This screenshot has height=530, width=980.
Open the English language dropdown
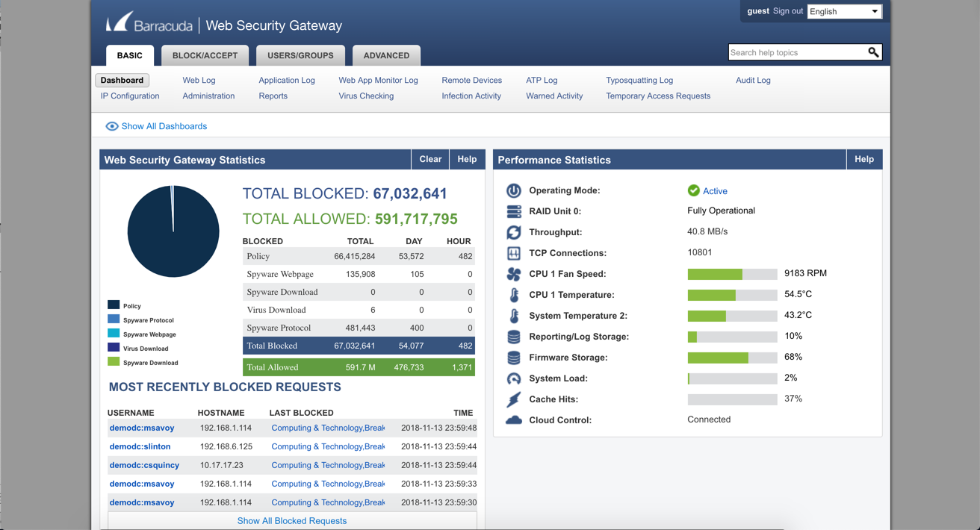tap(844, 11)
